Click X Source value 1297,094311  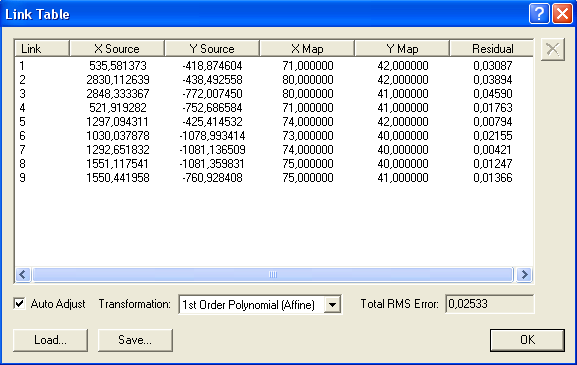click(117, 122)
